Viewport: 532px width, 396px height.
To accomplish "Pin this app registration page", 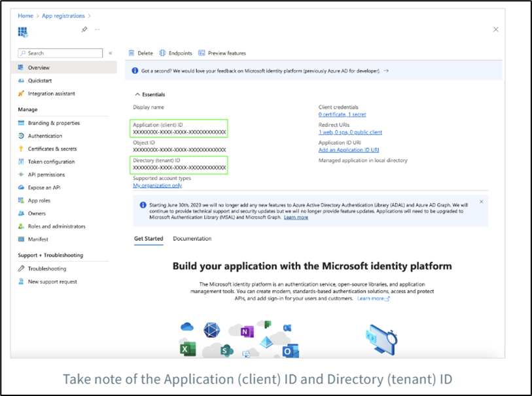I will 84,29.
